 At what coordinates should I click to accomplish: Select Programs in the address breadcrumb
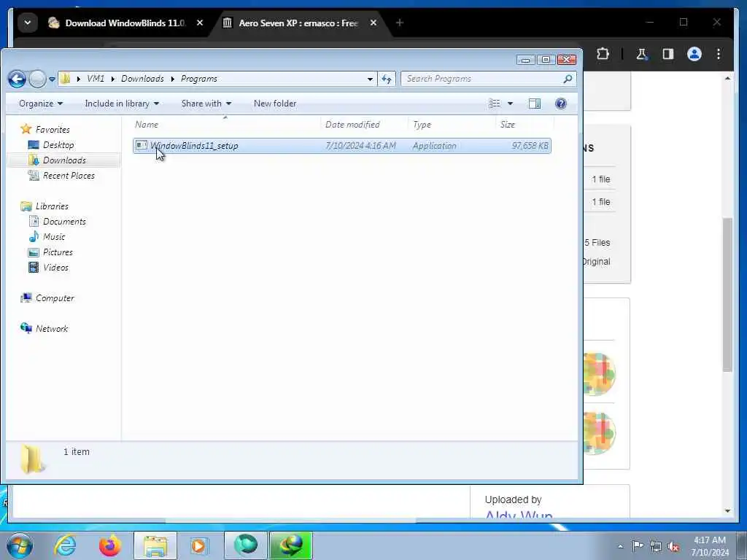(x=198, y=79)
